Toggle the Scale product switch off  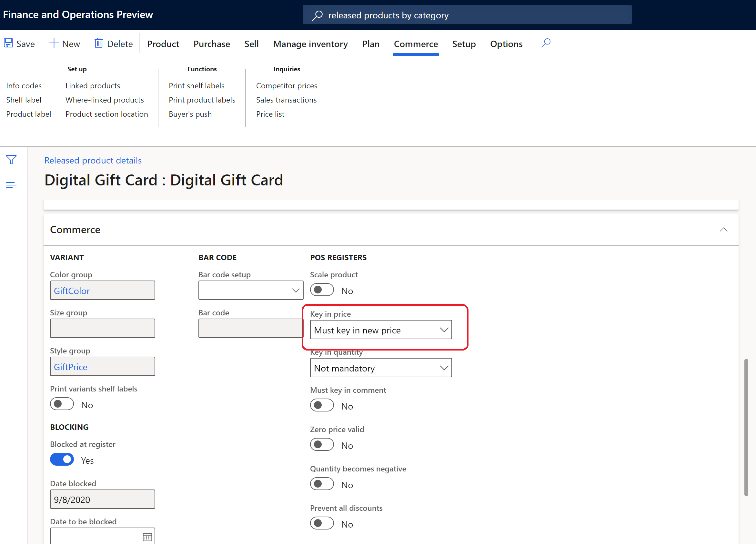point(322,290)
